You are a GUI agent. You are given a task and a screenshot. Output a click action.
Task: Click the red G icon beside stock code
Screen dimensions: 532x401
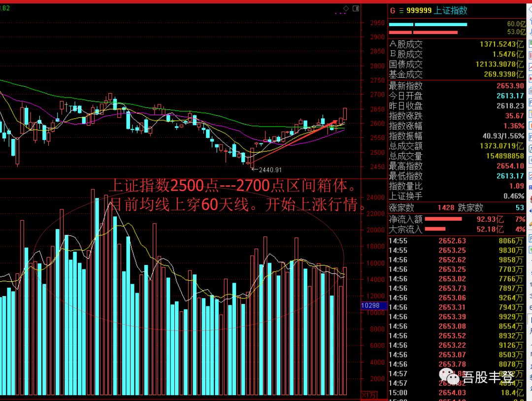click(x=393, y=11)
